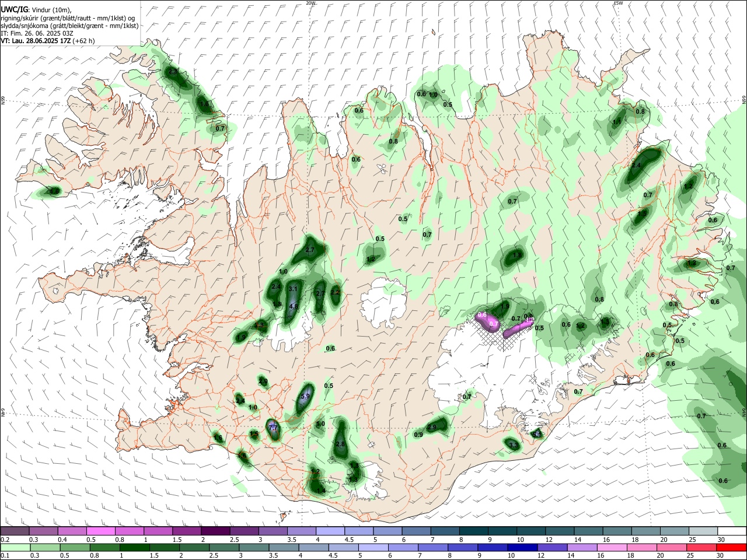
Task: Select the white snow swatch after 30
Action: pos(732,531)
